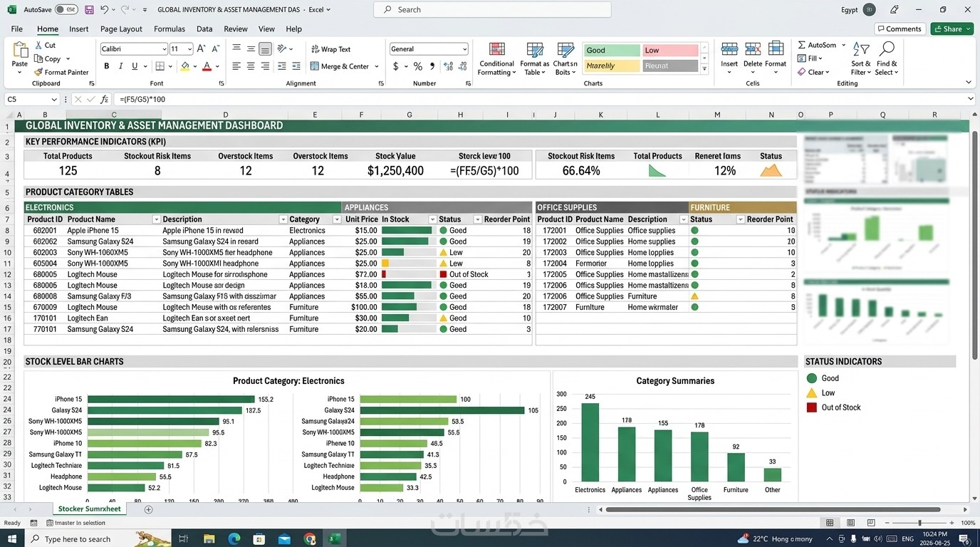The width and height of the screenshot is (980, 547).
Task: Increase decimal places
Action: tap(449, 66)
